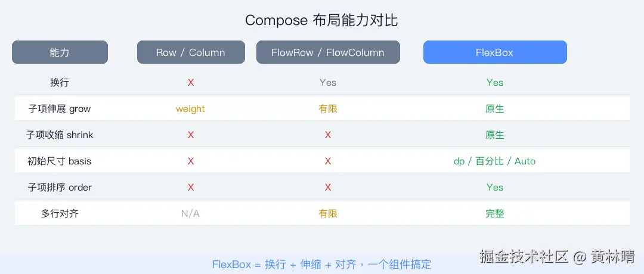Image resolution: width=644 pixels, height=274 pixels.
Task: Click the FlowRow / FlowColumn header
Action: click(328, 52)
